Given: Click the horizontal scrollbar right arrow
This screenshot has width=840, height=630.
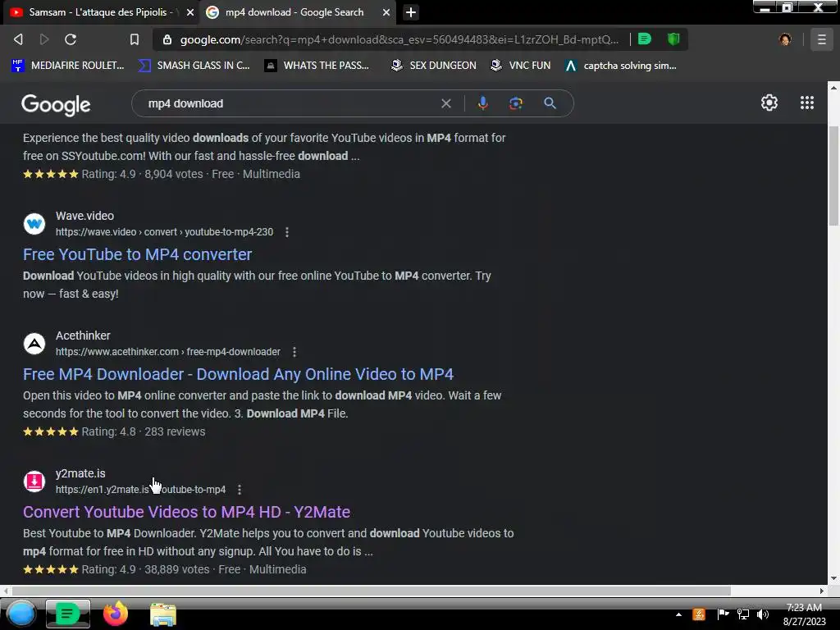Looking at the screenshot, I should click(x=822, y=591).
